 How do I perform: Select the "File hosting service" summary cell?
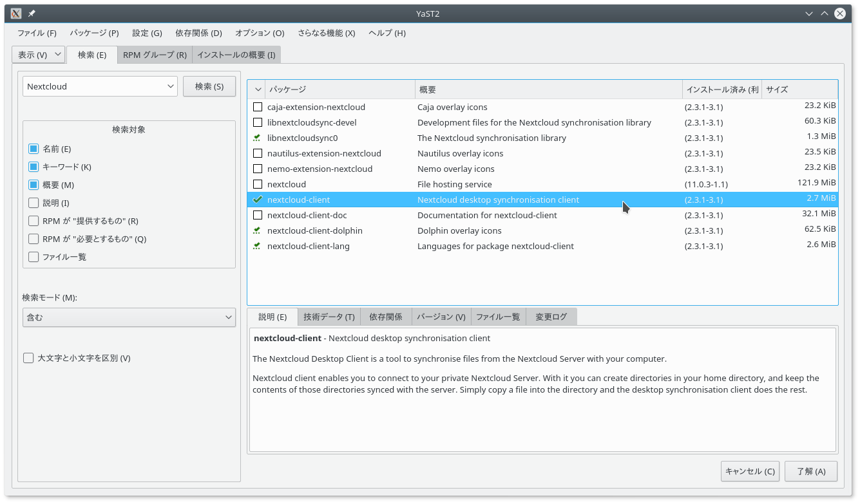coord(454,184)
